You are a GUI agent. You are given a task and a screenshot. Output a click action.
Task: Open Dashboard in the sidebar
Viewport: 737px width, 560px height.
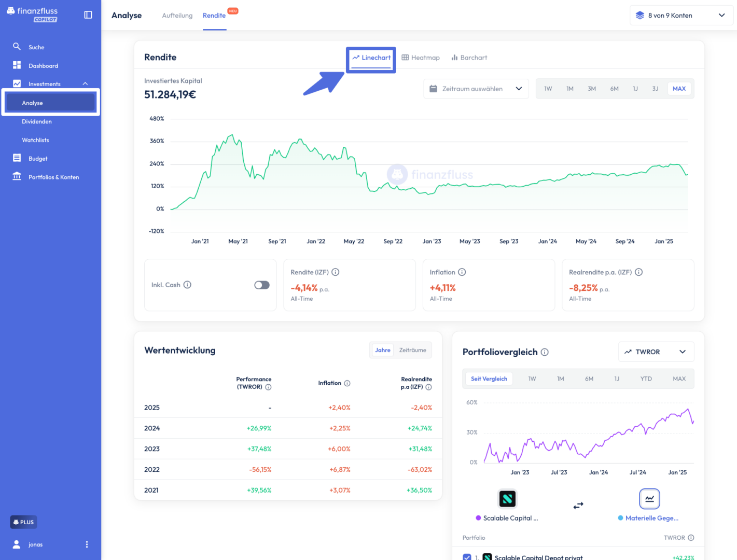[x=44, y=66]
